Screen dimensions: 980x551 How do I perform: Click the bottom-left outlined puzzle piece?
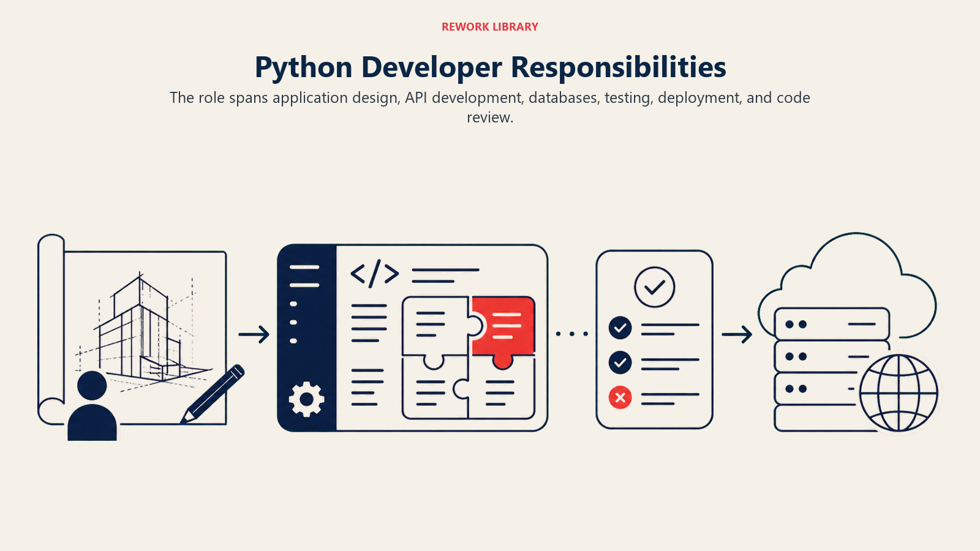(434, 389)
